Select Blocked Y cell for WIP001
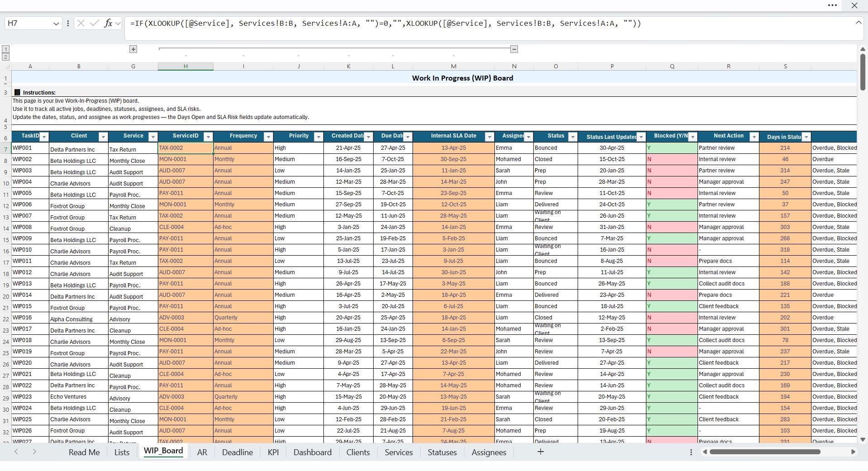The height and width of the screenshot is (471, 868). pos(672,148)
